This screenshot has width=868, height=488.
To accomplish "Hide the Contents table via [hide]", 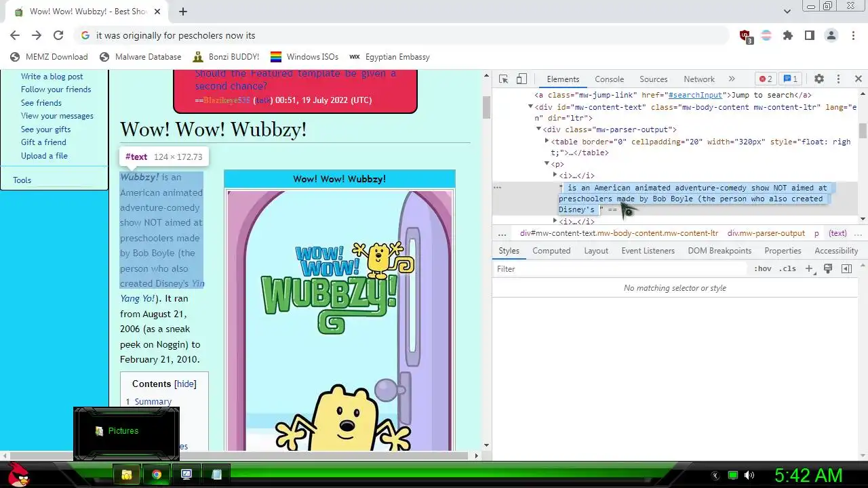I will pyautogui.click(x=185, y=384).
